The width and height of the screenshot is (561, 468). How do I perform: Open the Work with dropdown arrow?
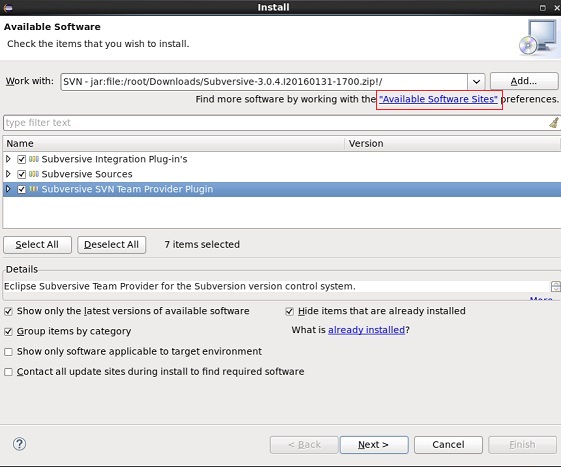476,82
